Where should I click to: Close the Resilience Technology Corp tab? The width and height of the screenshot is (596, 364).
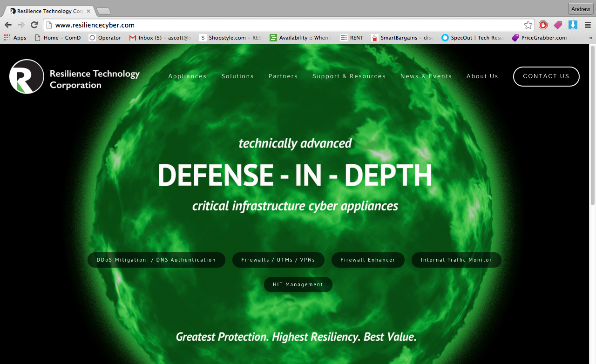(x=88, y=11)
